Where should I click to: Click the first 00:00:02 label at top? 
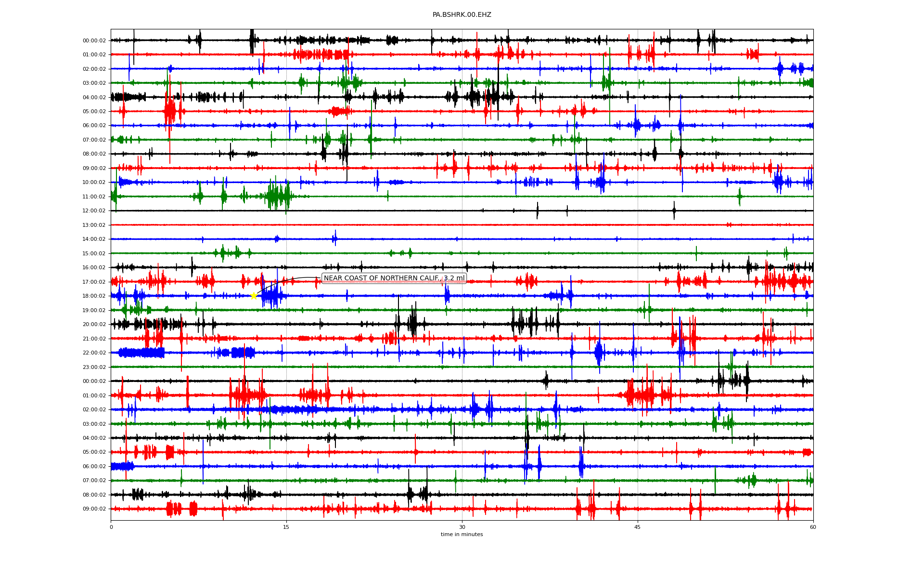click(94, 41)
